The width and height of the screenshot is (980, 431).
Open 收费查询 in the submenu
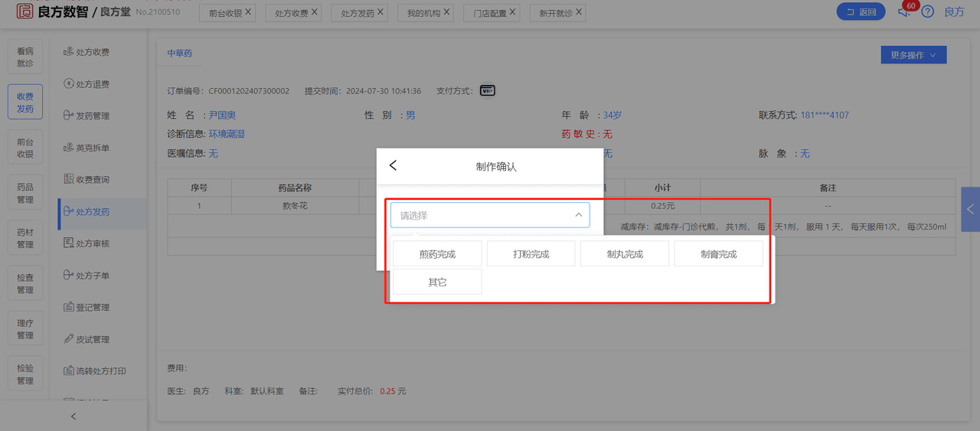[x=93, y=179]
